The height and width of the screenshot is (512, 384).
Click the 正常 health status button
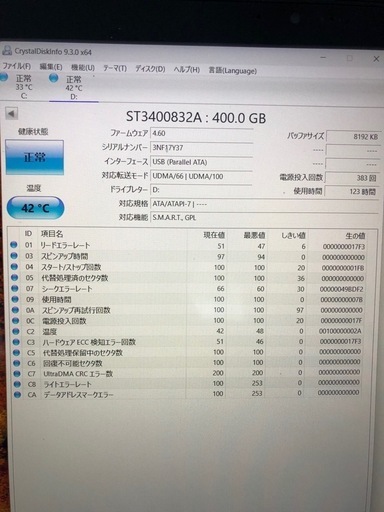coord(35,157)
